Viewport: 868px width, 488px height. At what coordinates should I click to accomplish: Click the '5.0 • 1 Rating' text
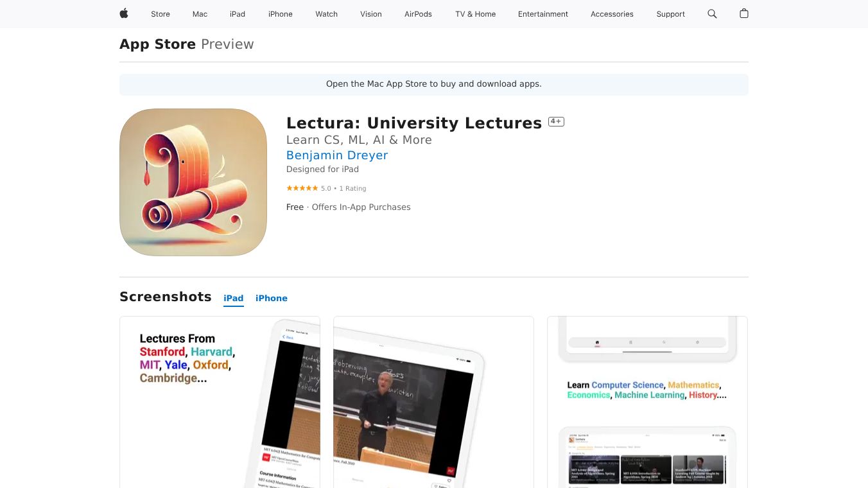[x=343, y=188]
